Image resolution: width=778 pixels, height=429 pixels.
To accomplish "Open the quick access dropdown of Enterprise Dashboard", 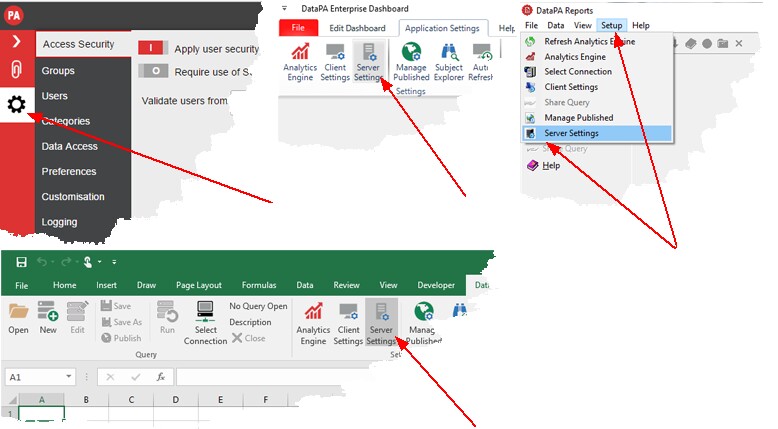I will [x=284, y=8].
